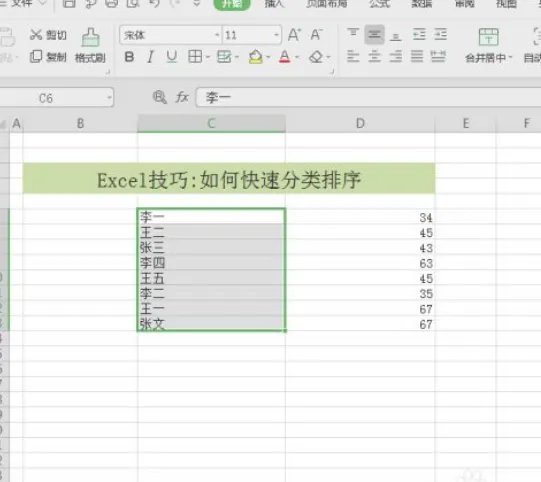Click the Merge and Center (合并居中) icon

[x=489, y=37]
